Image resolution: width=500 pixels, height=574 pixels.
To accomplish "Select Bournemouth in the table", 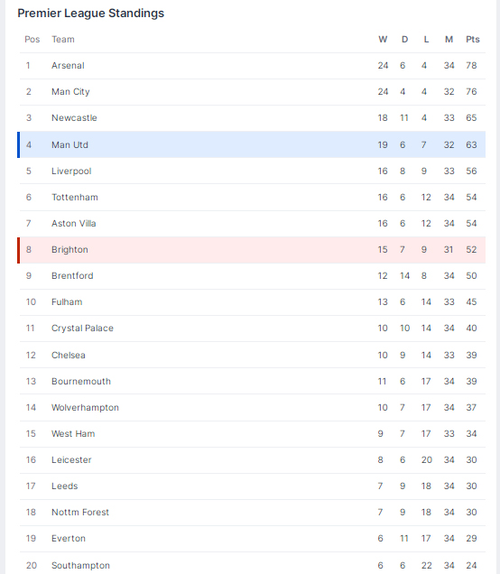I will coord(81,381).
